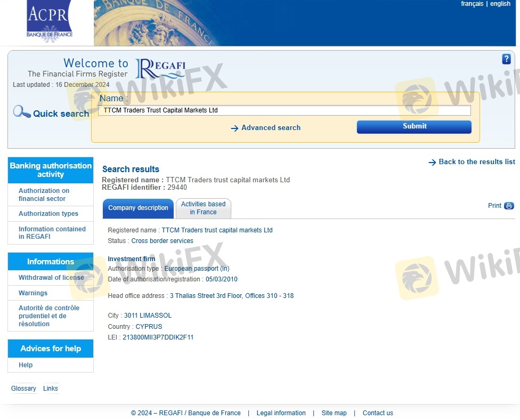Click the European passport (in) value
The width and height of the screenshot is (520, 420).
(197, 269)
